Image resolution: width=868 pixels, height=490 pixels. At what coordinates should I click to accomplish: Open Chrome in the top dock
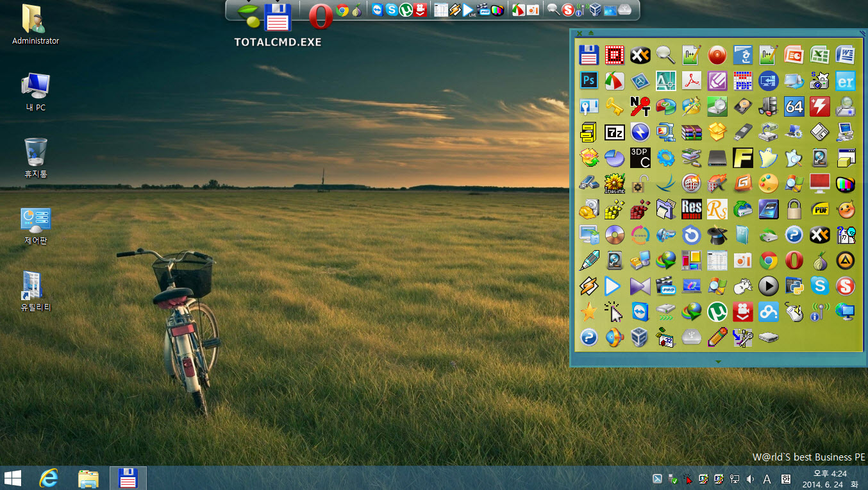pyautogui.click(x=342, y=10)
